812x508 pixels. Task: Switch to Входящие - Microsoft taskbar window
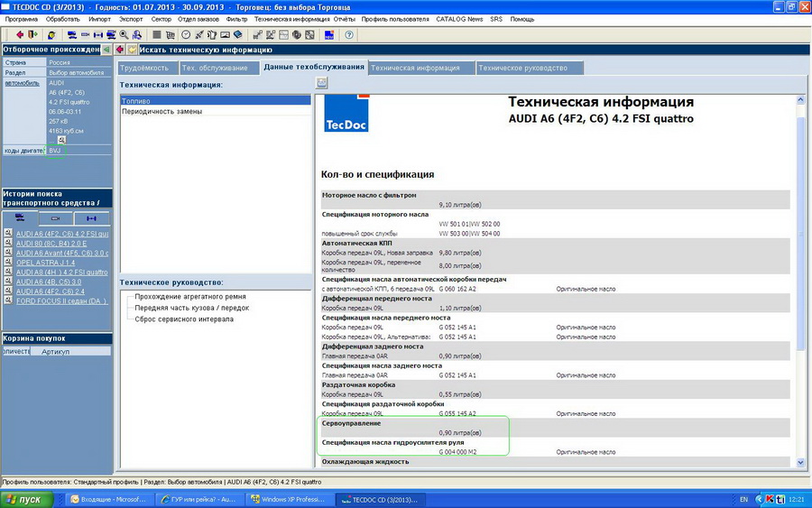coord(107,500)
